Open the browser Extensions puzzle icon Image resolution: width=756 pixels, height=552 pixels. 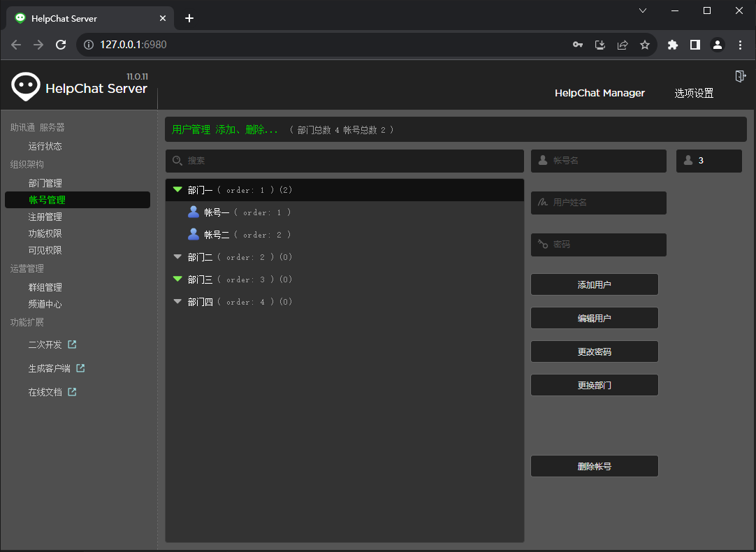673,45
